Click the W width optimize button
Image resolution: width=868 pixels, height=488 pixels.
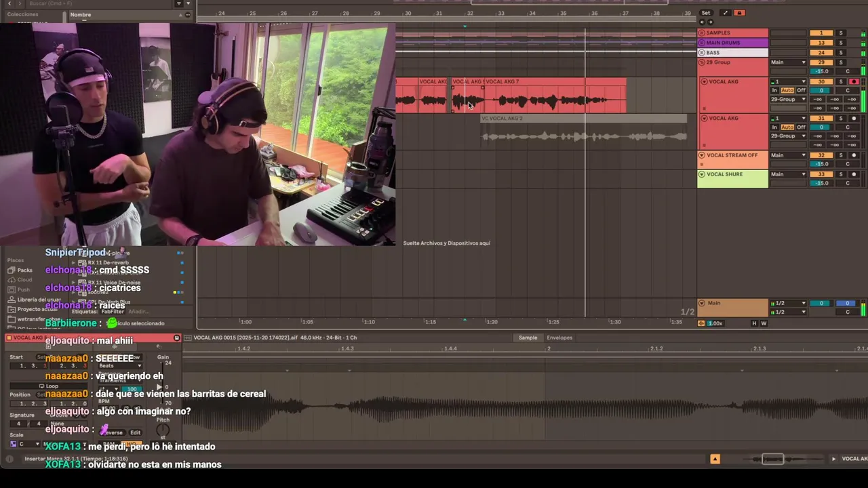(764, 323)
